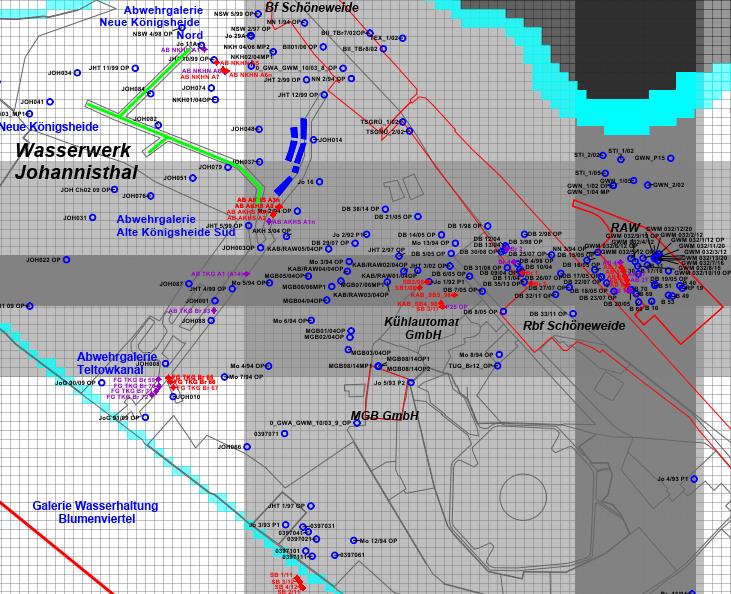Click the JOH034 well marker
Screen dimensions: 731x594
(x=77, y=73)
